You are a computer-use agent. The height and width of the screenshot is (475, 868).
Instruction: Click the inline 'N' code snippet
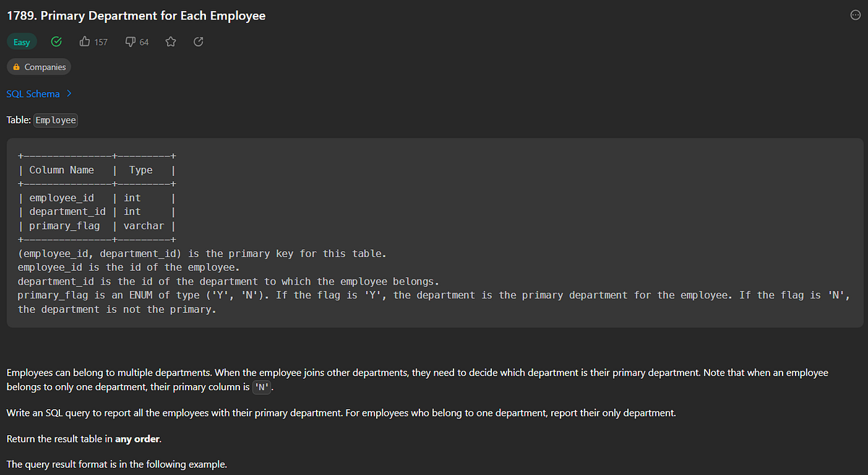click(x=262, y=387)
